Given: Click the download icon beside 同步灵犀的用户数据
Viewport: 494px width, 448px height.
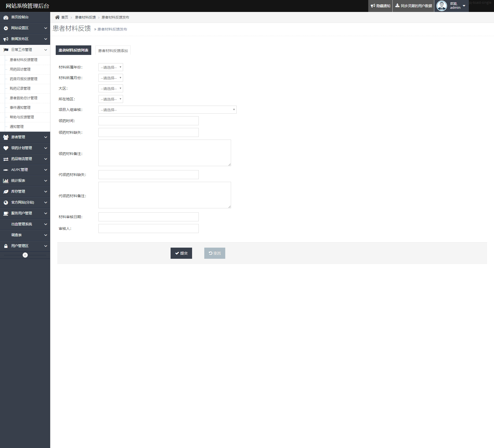Looking at the screenshot, I should tap(397, 6).
